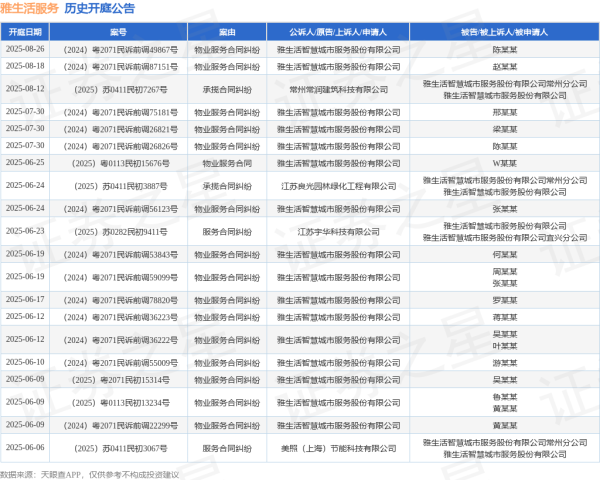
Task: Click defendant 赵某某
Action: [x=505, y=67]
